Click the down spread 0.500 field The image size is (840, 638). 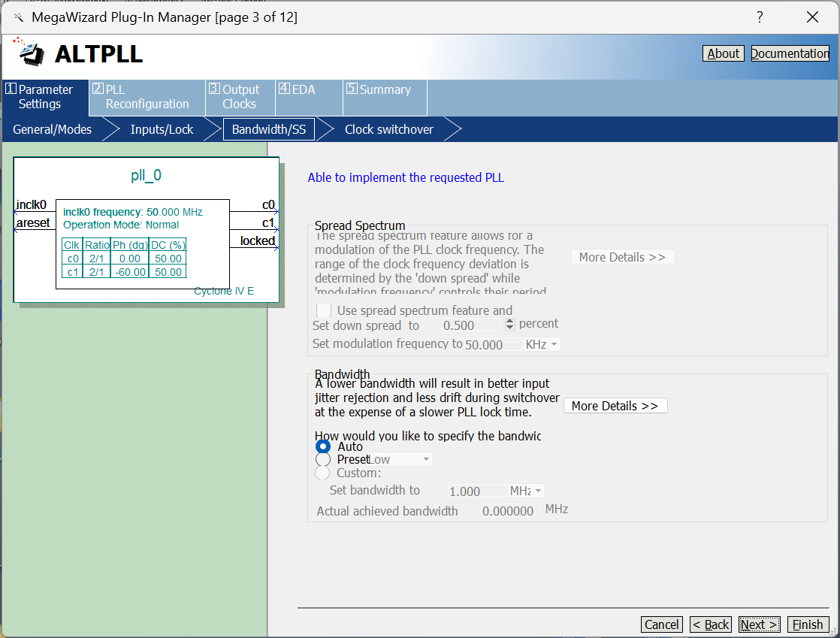click(471, 325)
